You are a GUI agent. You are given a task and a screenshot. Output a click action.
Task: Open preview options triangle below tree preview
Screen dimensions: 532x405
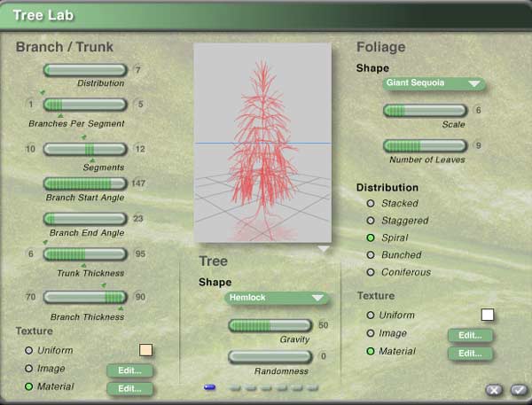click(x=324, y=249)
